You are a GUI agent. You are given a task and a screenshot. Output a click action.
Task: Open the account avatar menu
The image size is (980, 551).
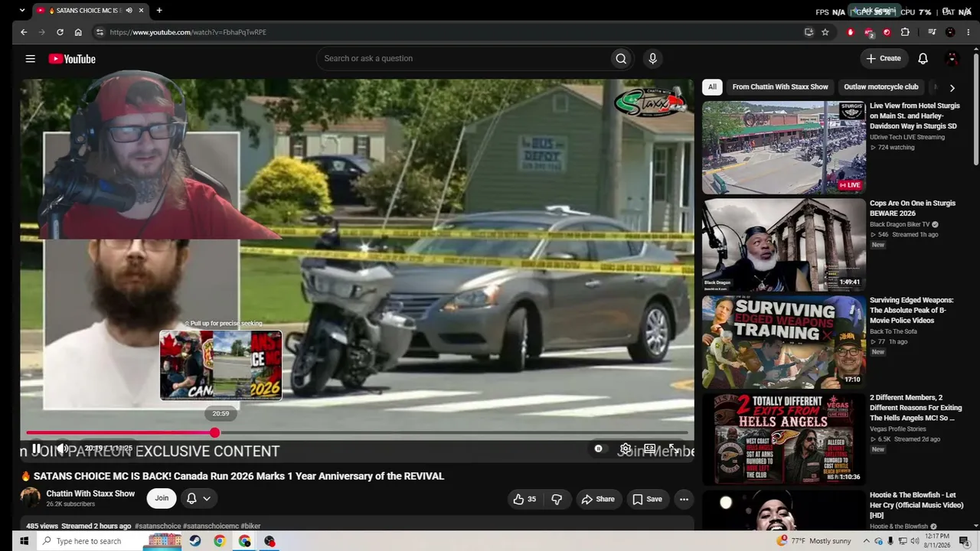point(952,58)
